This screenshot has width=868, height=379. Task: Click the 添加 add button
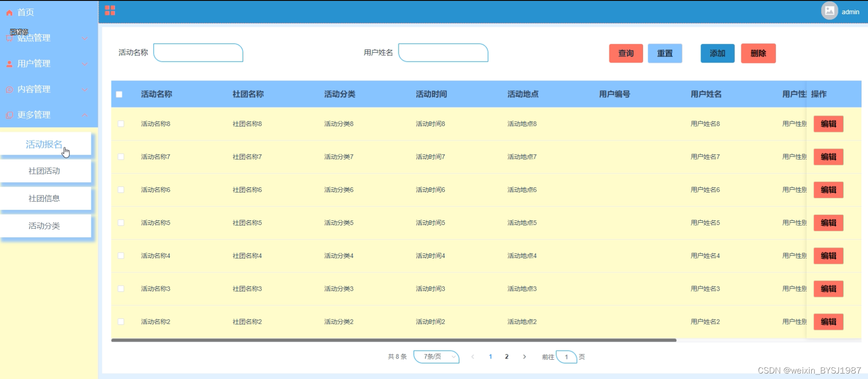tap(718, 53)
